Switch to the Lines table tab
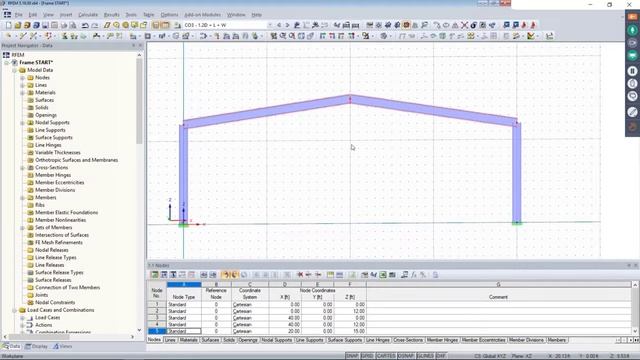The width and height of the screenshot is (640, 360). pyautogui.click(x=170, y=340)
